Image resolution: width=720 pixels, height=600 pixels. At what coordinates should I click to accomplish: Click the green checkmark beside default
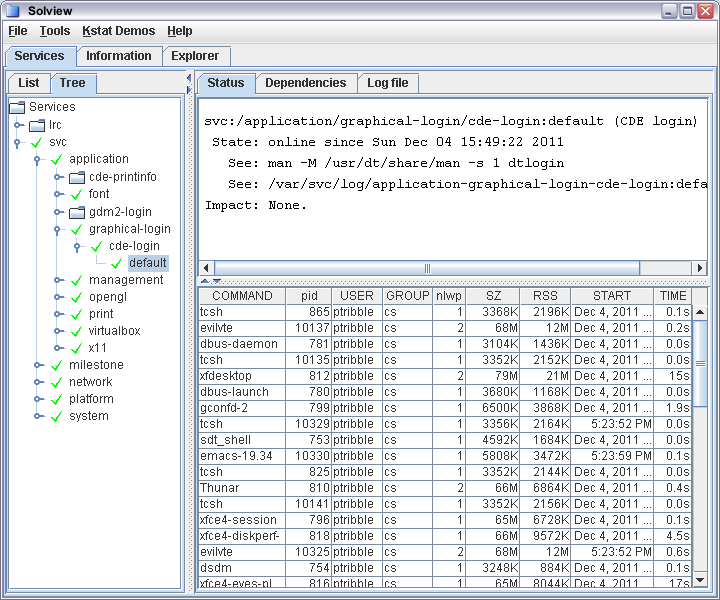(x=116, y=263)
